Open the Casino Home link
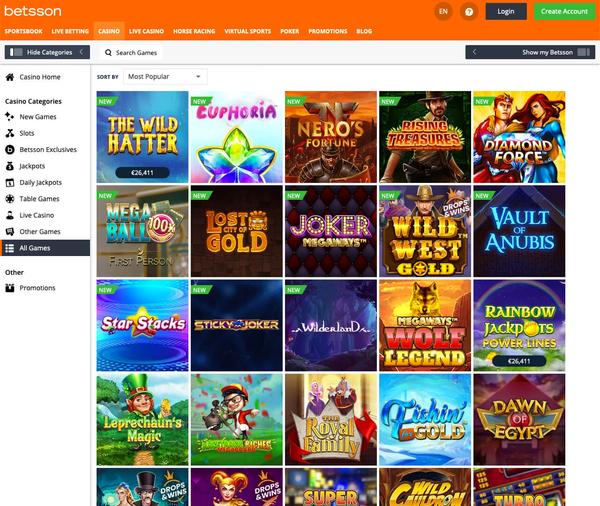 point(40,77)
